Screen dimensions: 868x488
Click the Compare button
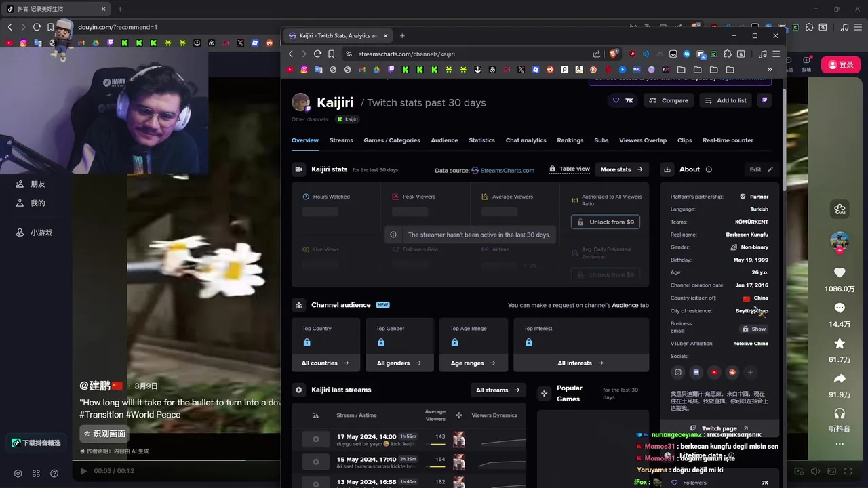coord(668,100)
